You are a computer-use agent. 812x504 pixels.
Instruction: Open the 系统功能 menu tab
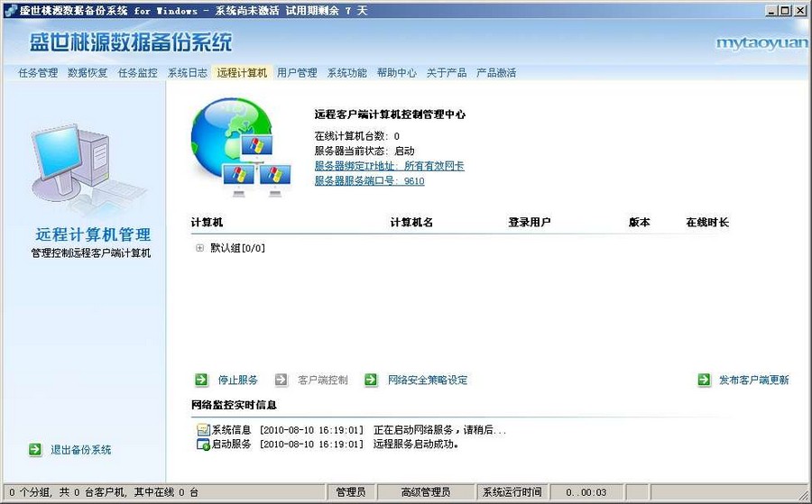tap(346, 72)
